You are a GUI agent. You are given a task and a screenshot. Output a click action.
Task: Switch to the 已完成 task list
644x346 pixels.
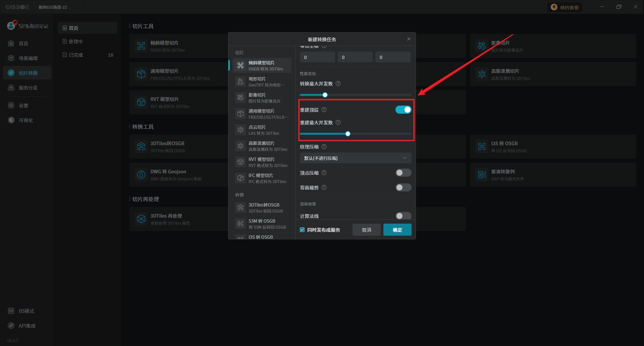click(x=76, y=55)
